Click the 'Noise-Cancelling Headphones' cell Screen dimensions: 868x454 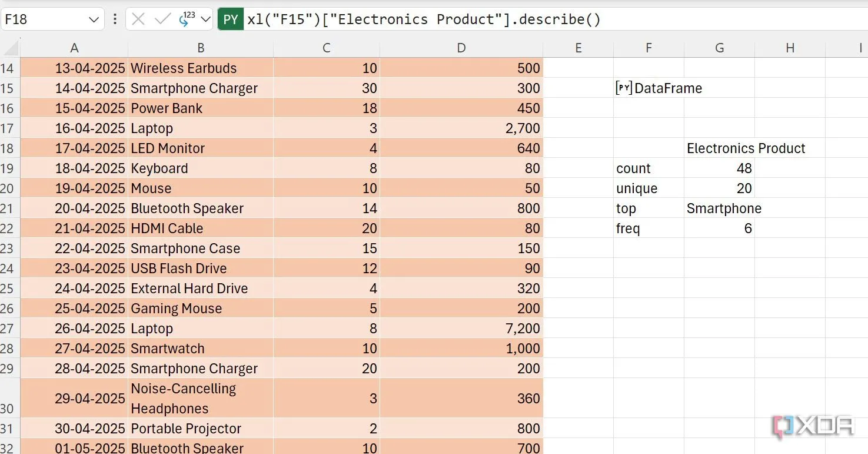pyautogui.click(x=201, y=399)
